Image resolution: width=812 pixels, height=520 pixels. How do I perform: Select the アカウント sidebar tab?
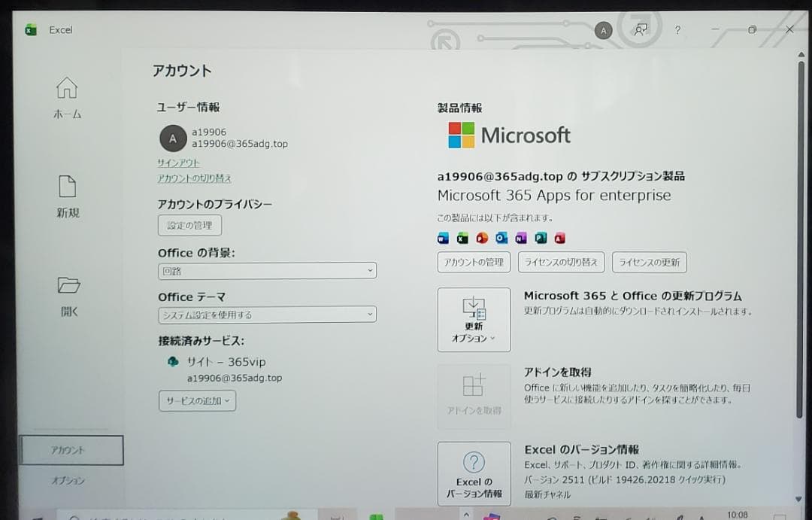point(71,450)
